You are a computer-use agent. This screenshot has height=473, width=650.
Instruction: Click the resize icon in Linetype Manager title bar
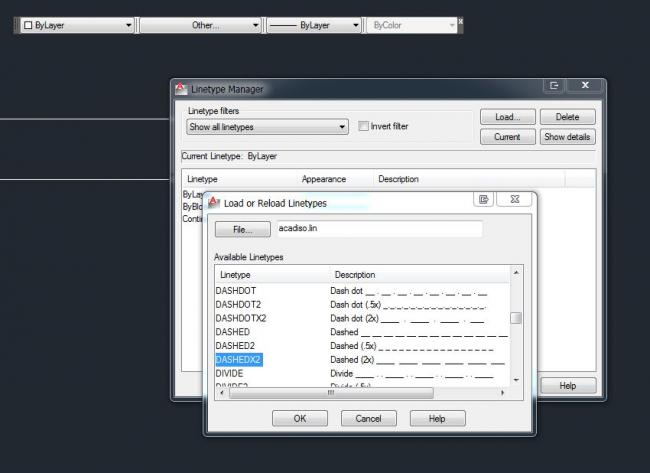[x=555, y=87]
